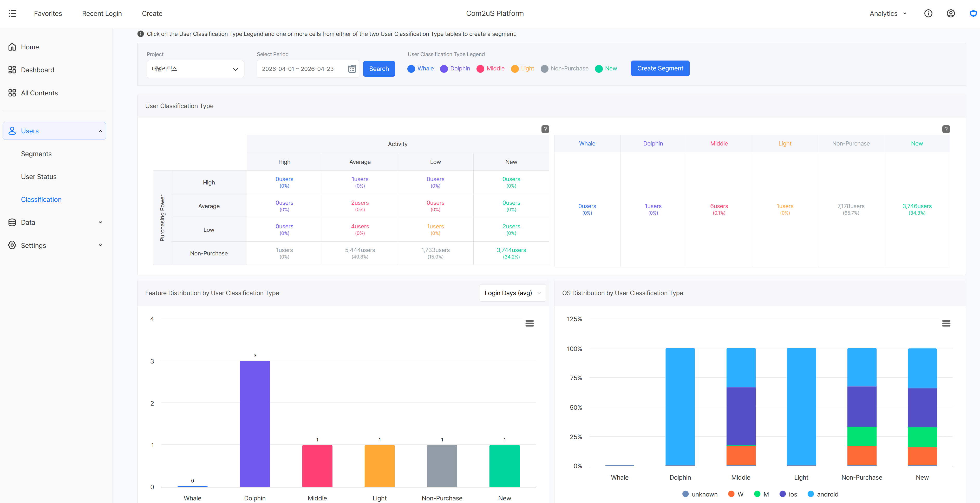This screenshot has width=980, height=503.
Task: Click the Users person icon
Action: click(12, 131)
